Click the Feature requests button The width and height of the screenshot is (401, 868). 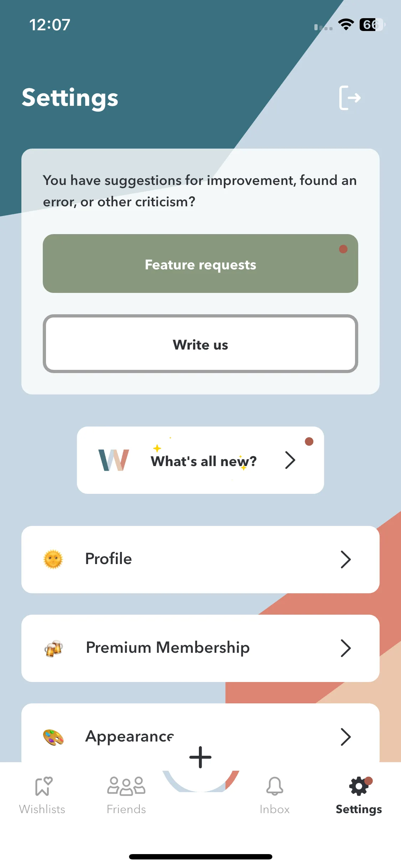(x=200, y=263)
